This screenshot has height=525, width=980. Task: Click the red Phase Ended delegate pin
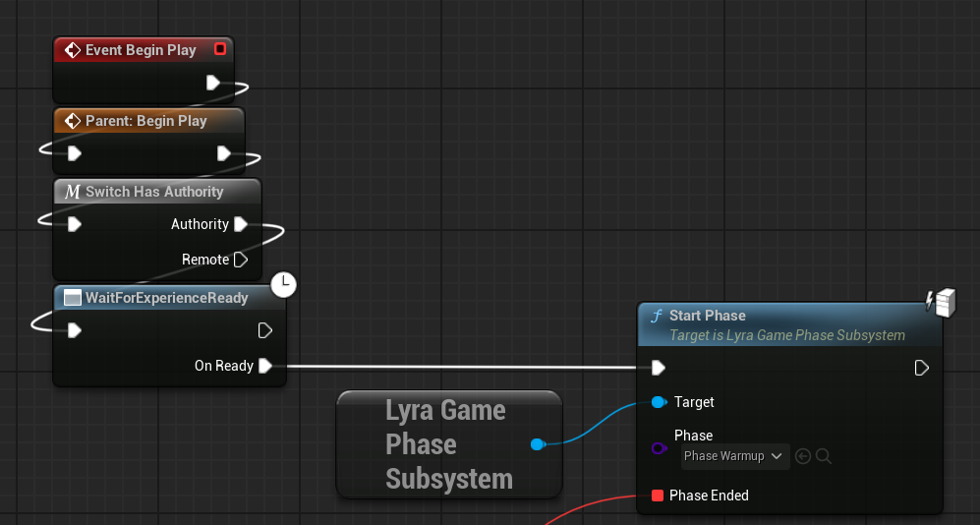click(657, 496)
